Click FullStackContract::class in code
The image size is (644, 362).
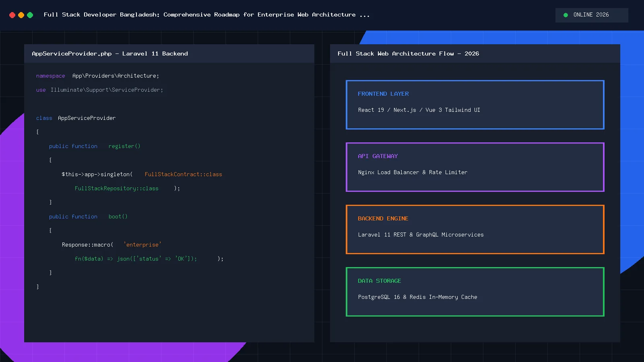point(183,174)
